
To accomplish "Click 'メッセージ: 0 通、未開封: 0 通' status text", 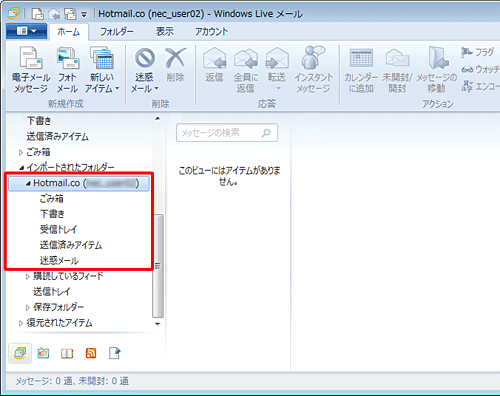I will [72, 381].
